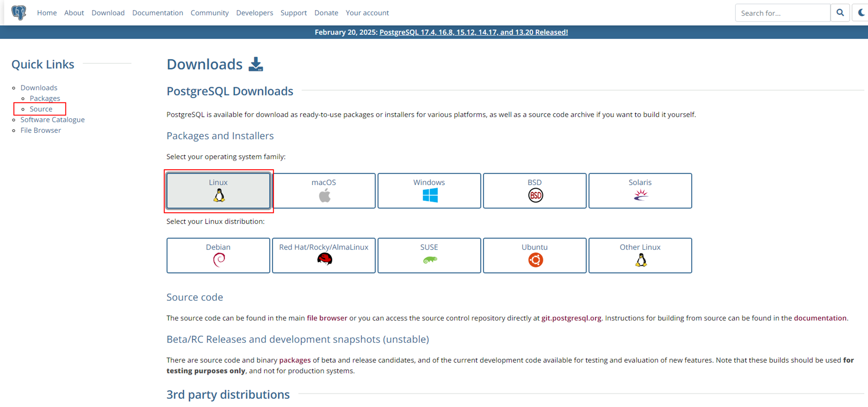Screen dimensions: 868x407
Task: Open Documentation in top navigation
Action: (157, 13)
